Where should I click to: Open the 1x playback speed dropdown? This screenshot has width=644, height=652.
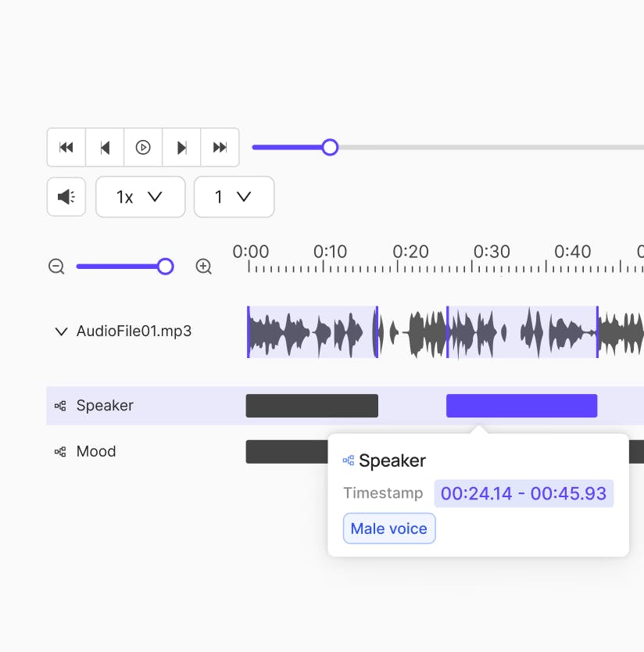[x=140, y=196]
